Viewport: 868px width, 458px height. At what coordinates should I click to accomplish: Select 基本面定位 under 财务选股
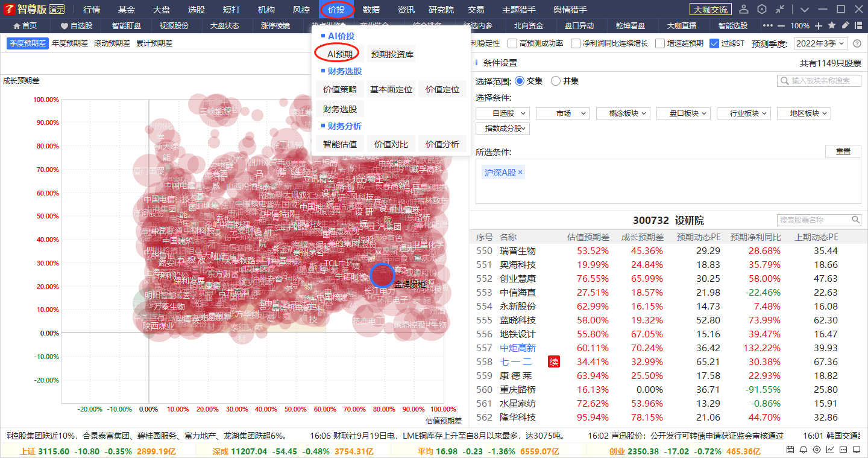point(391,89)
